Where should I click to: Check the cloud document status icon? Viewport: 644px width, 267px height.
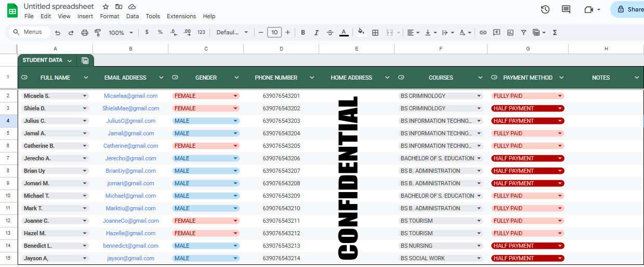pos(132,7)
